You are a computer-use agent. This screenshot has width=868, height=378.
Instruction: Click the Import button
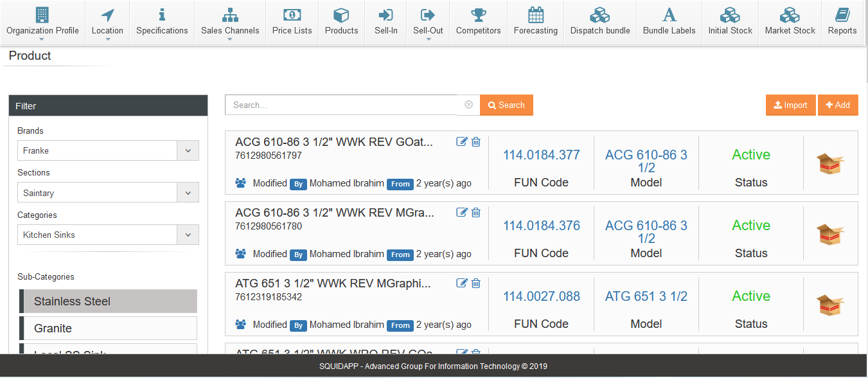tap(790, 105)
